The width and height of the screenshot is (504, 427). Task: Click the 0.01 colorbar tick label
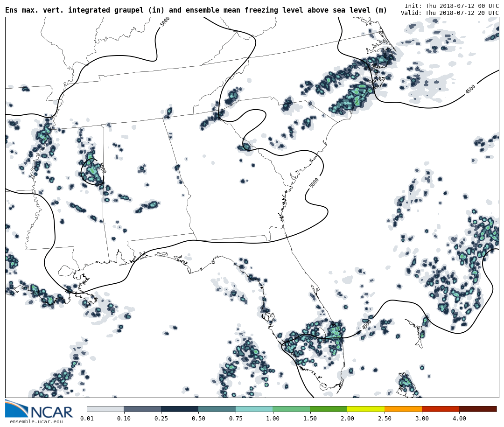tap(87, 418)
